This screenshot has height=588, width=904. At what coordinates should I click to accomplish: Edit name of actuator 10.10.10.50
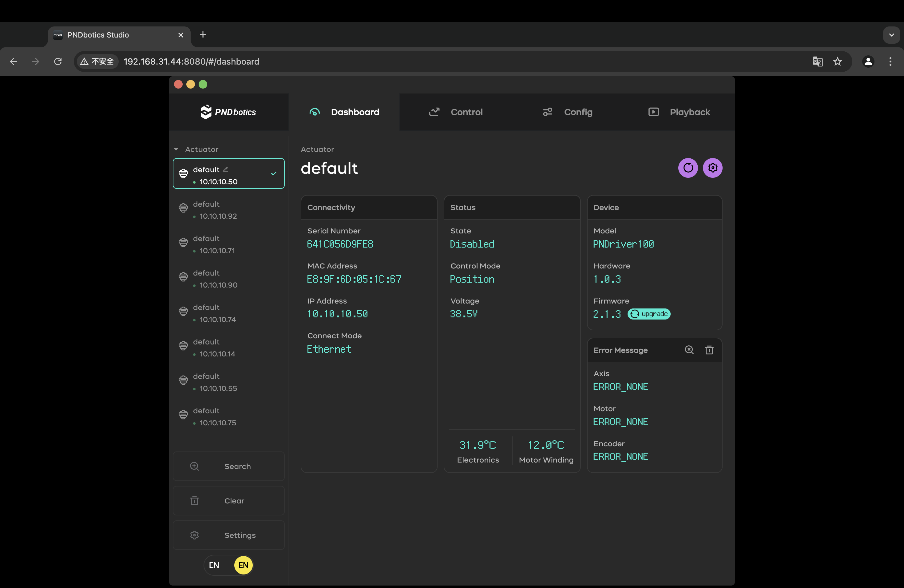pyautogui.click(x=225, y=169)
